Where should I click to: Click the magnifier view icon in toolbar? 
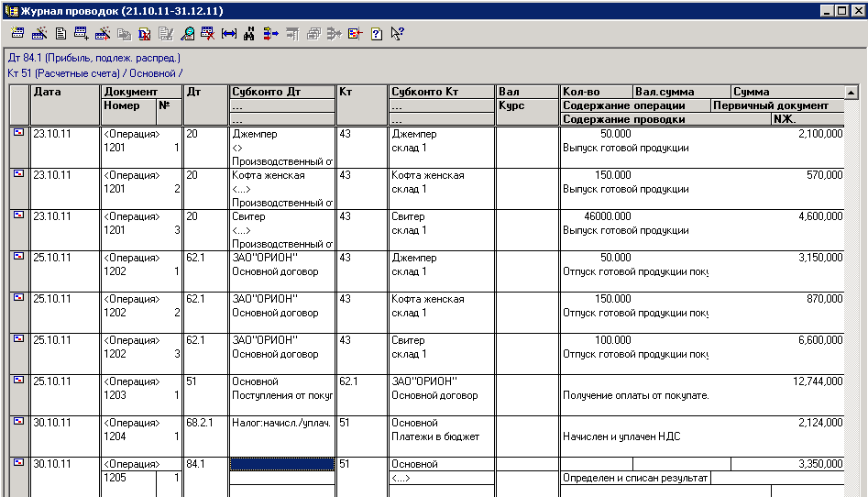187,34
